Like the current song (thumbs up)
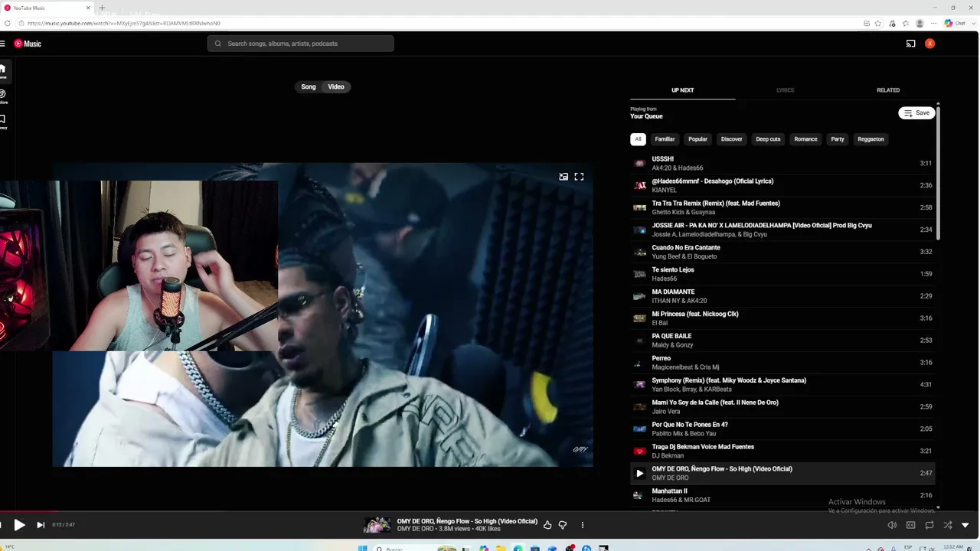Image resolution: width=980 pixels, height=551 pixels. tap(547, 525)
